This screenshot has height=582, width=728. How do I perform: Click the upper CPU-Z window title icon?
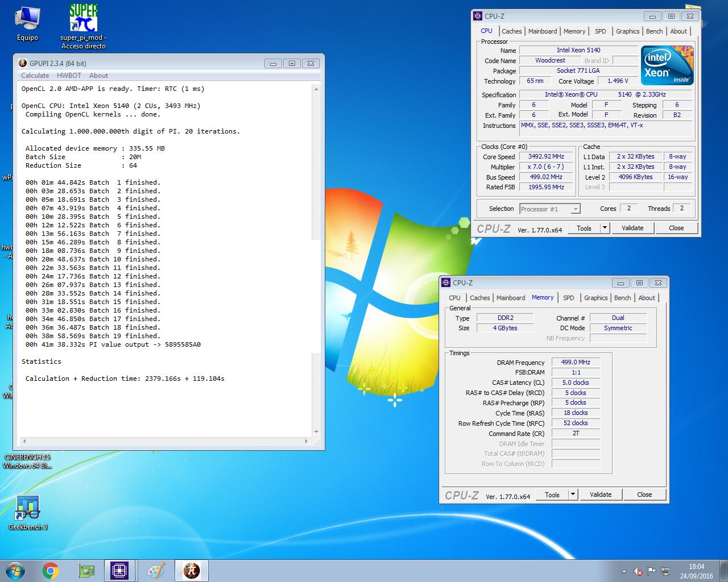pyautogui.click(x=478, y=16)
